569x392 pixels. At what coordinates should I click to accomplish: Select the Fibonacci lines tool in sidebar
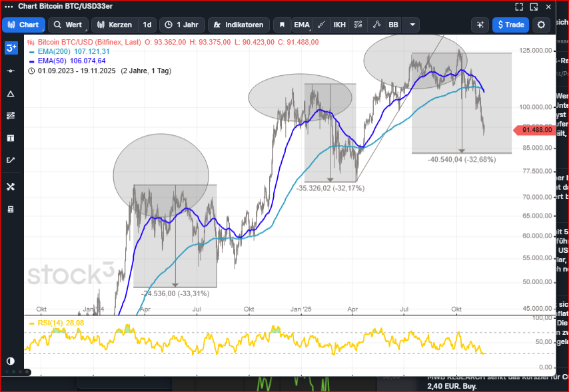coord(11,116)
